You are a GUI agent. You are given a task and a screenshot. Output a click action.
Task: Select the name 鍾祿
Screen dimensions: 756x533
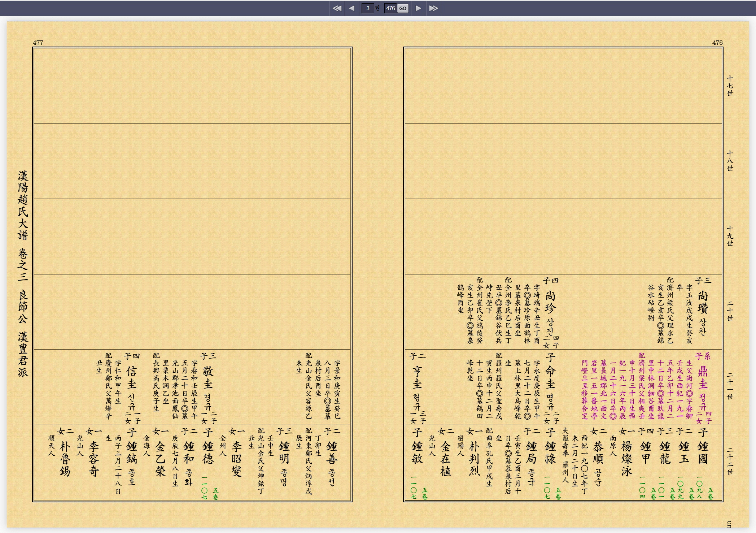point(550,452)
